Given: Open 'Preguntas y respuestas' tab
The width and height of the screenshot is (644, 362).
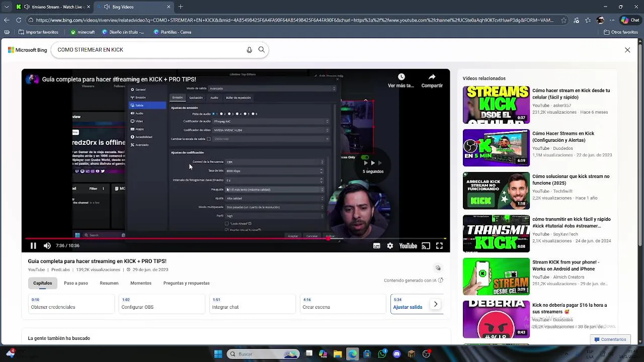Looking at the screenshot, I should [187, 283].
